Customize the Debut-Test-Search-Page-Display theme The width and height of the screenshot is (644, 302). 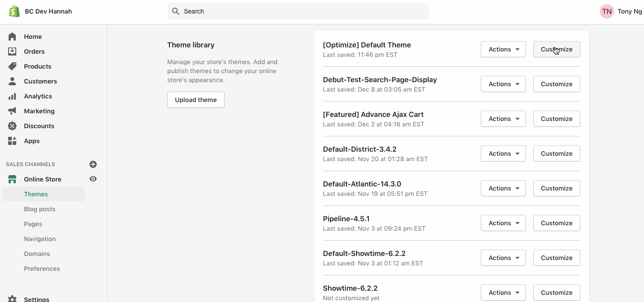tap(557, 84)
